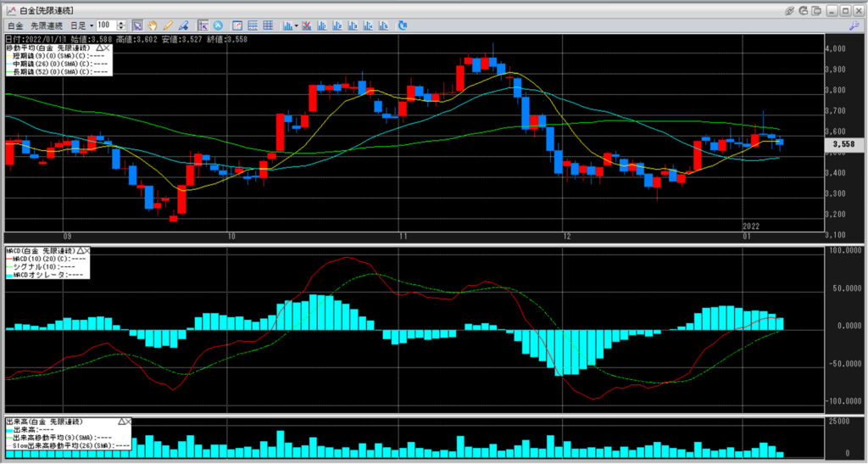Viewport: 868px width, 464px height.
Task: Open the 白金 commodity menu
Action: pos(15,25)
